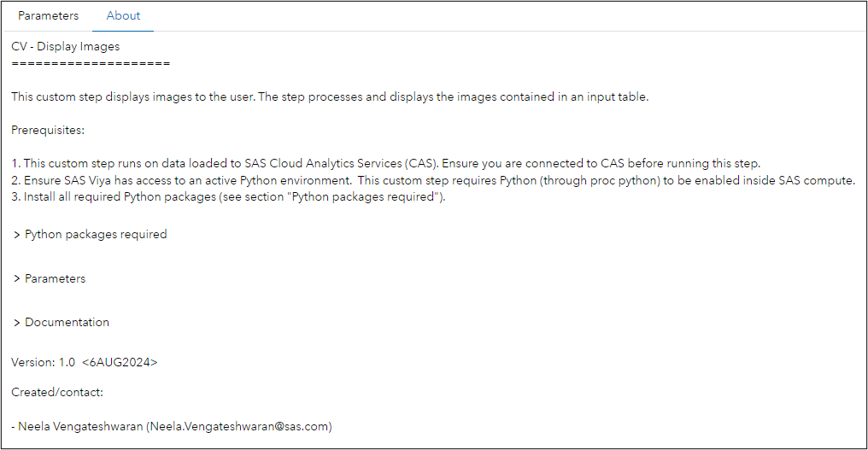Click prerequisite 1 about connecting to CAS
The image size is (868, 450).
[x=386, y=163]
